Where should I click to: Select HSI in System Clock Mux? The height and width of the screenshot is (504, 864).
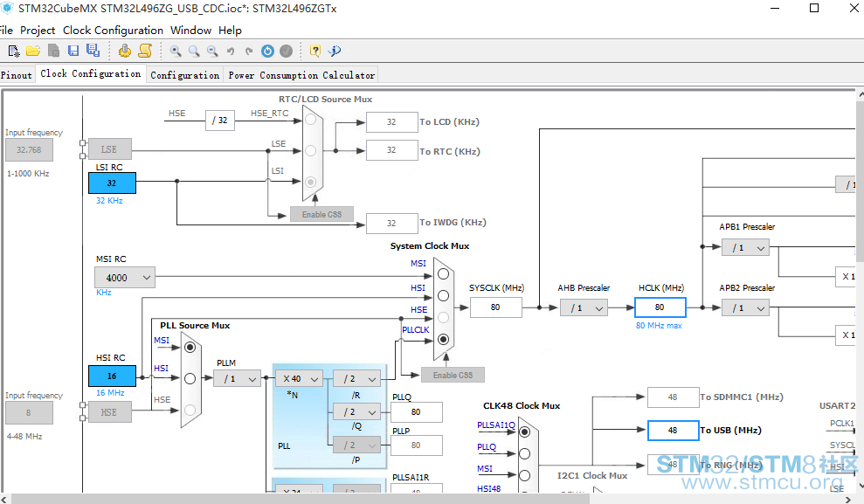(444, 296)
